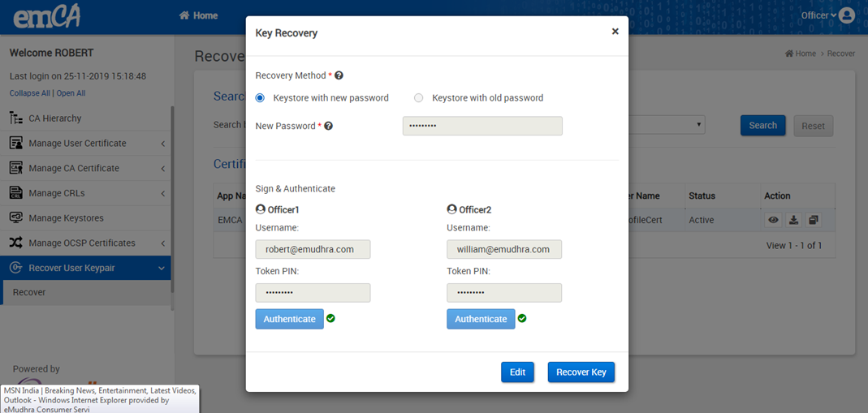868x413 pixels.
Task: Open the Home navigation menu item
Action: coord(198,15)
